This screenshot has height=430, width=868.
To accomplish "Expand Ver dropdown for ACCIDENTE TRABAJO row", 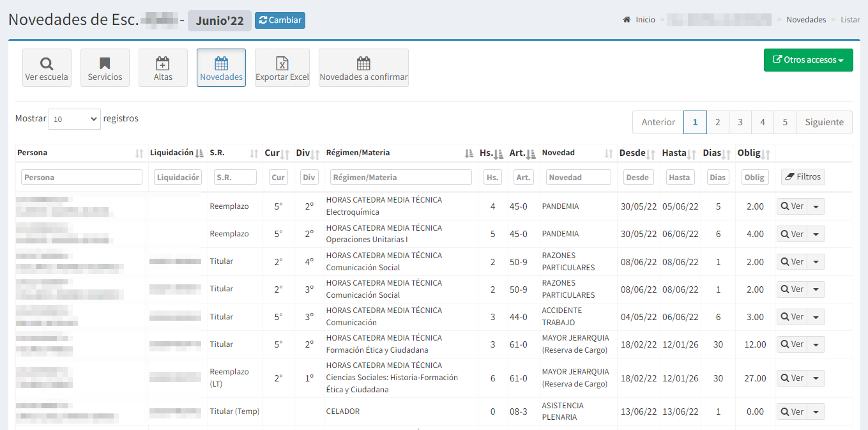I will click(x=816, y=316).
